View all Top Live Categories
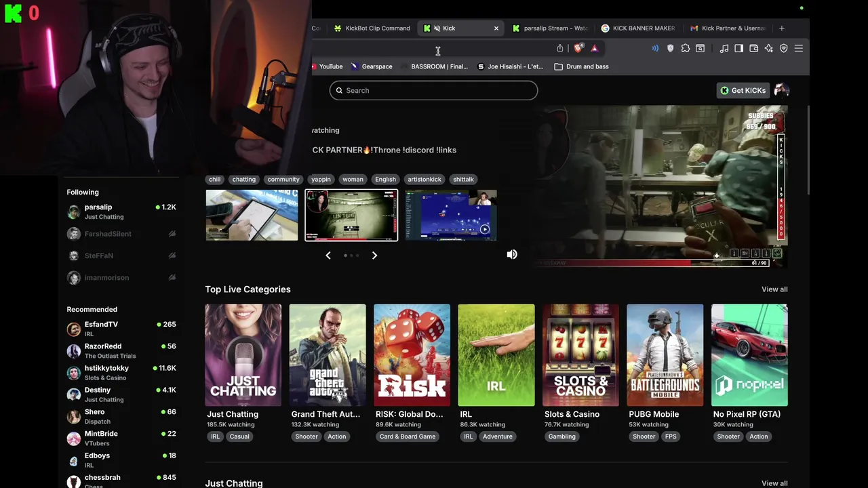 point(774,289)
